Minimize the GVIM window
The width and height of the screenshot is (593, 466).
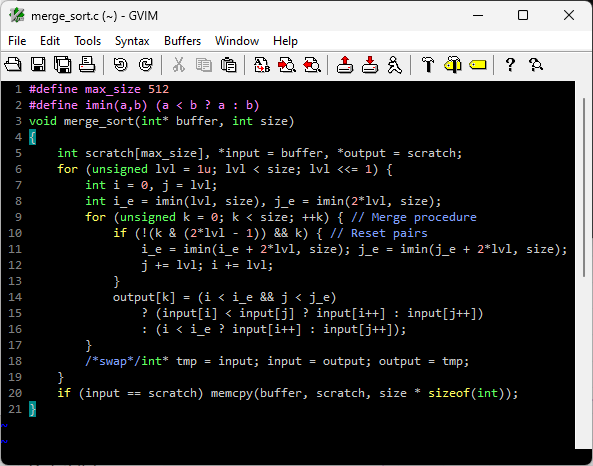pos(478,16)
